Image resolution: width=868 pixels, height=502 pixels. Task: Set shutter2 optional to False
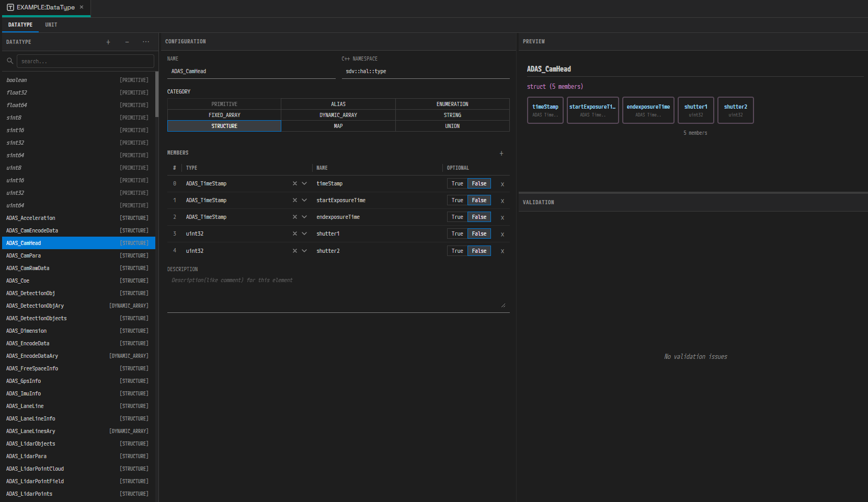(479, 251)
